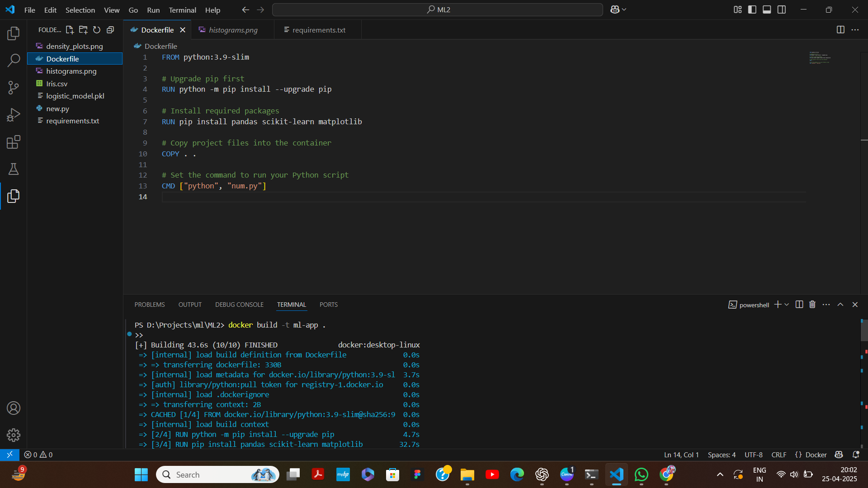Open the Testing flask view

coord(14,169)
